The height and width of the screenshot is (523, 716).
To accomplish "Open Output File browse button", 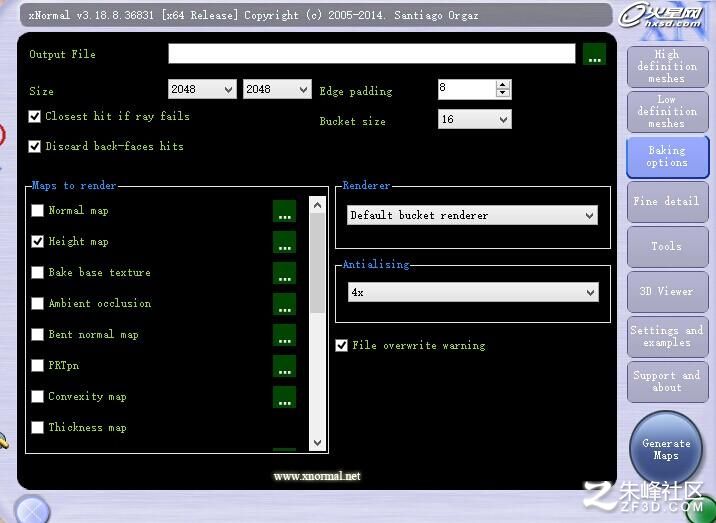I will pos(595,54).
